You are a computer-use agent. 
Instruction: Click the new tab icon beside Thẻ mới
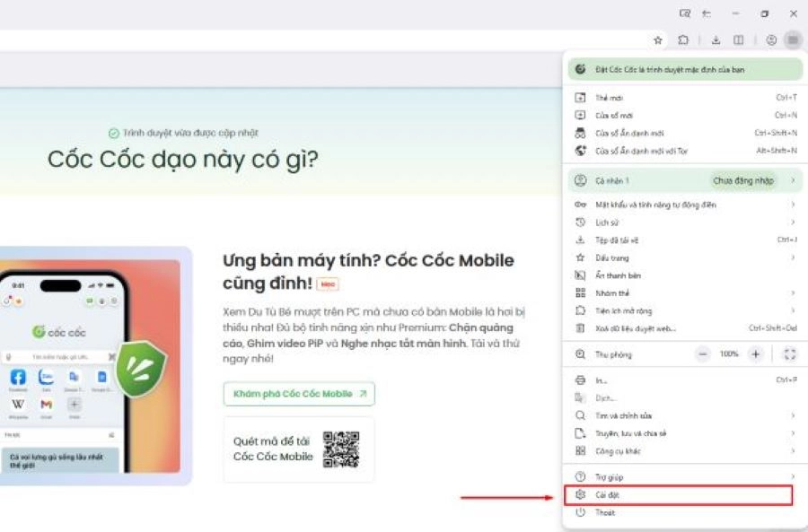(x=580, y=97)
